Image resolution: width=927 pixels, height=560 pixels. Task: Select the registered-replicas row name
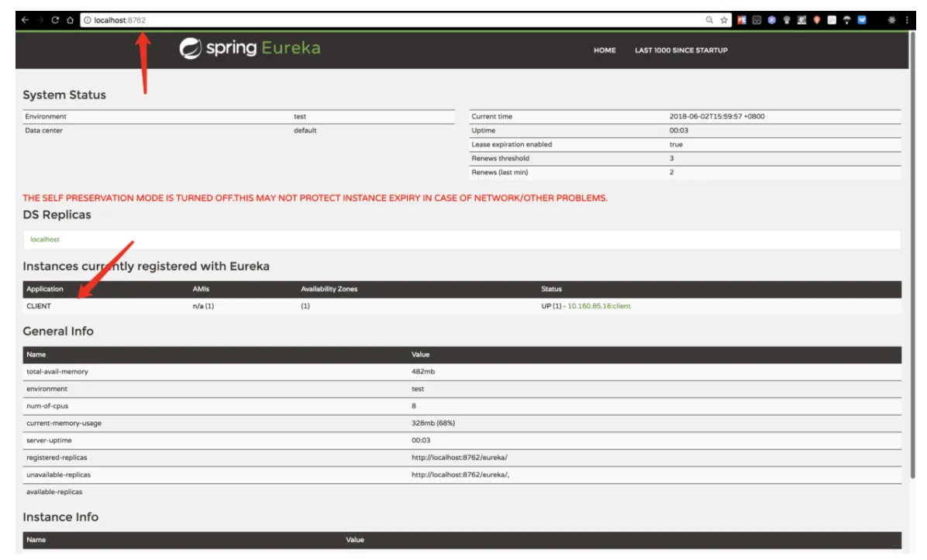click(x=57, y=457)
